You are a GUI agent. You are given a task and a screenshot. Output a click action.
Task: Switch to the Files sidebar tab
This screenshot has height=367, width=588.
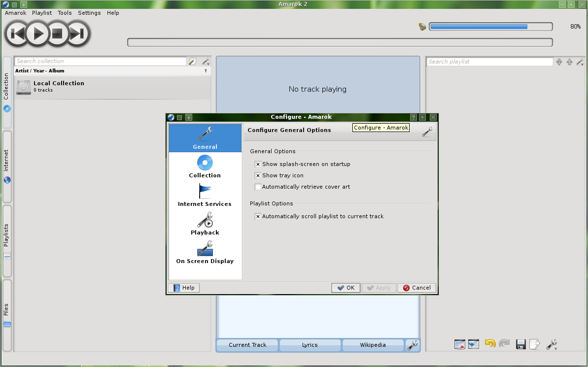[x=7, y=315]
